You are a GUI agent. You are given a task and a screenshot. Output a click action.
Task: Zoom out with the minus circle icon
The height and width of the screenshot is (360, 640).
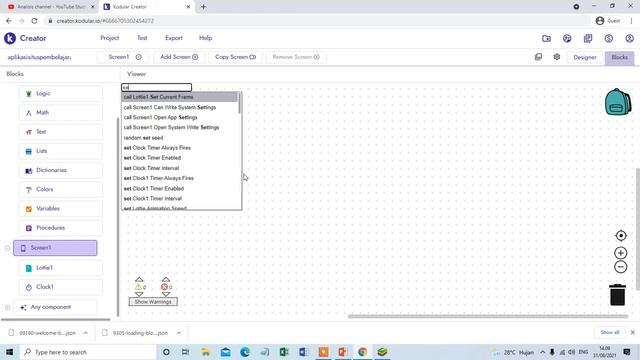[x=620, y=267]
